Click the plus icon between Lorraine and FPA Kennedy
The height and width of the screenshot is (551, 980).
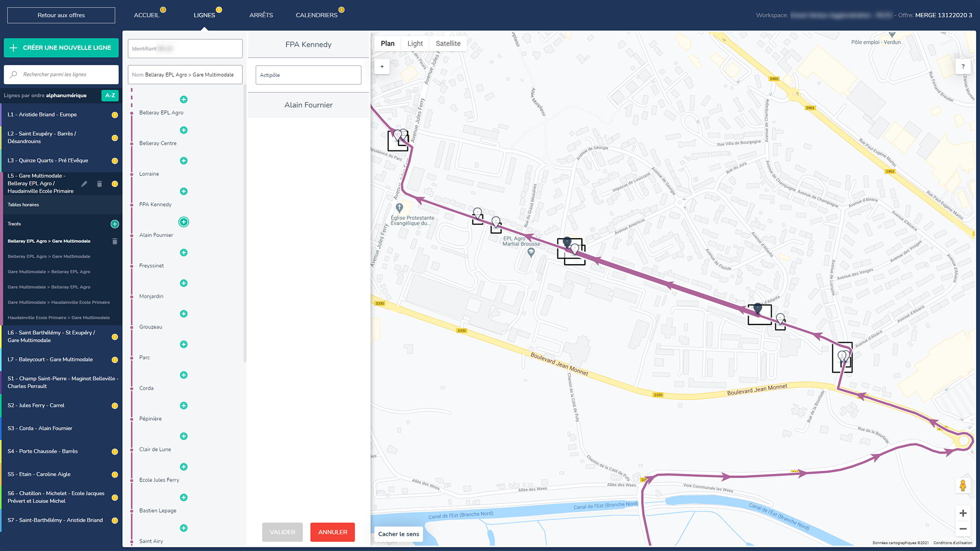[184, 191]
